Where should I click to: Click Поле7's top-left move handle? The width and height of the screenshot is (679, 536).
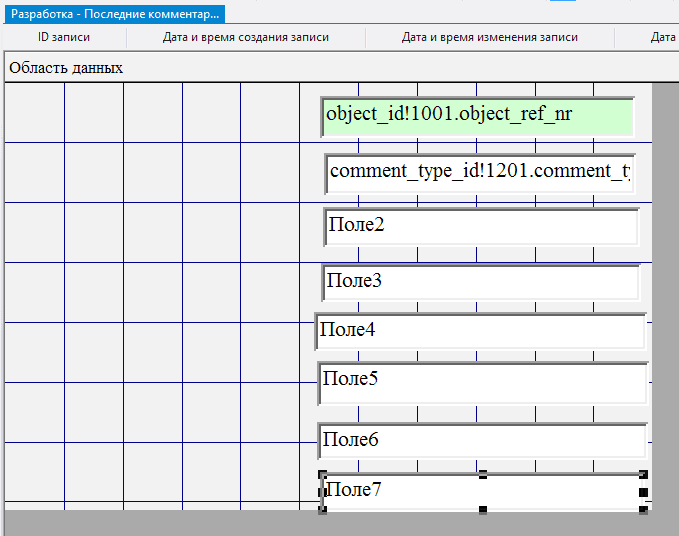322,474
